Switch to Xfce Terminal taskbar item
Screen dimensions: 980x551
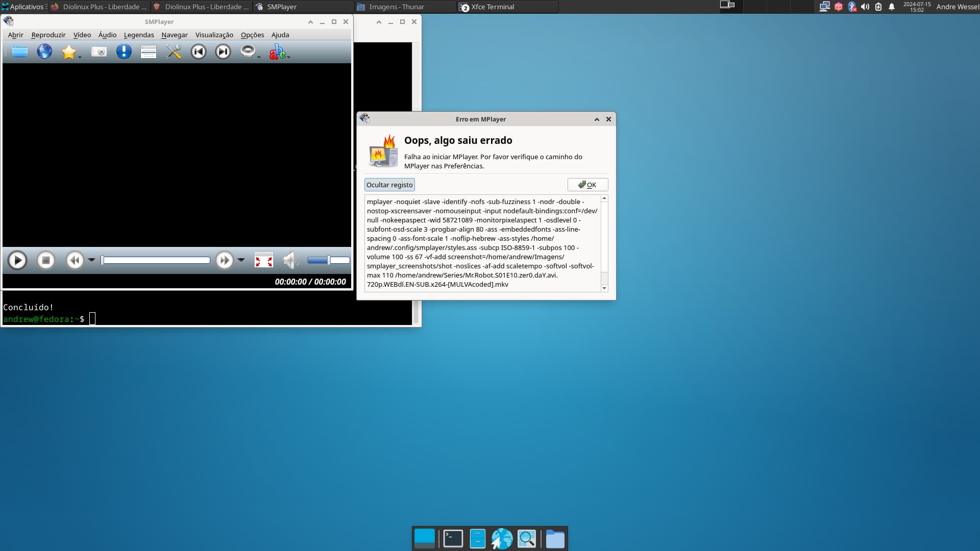point(508,7)
